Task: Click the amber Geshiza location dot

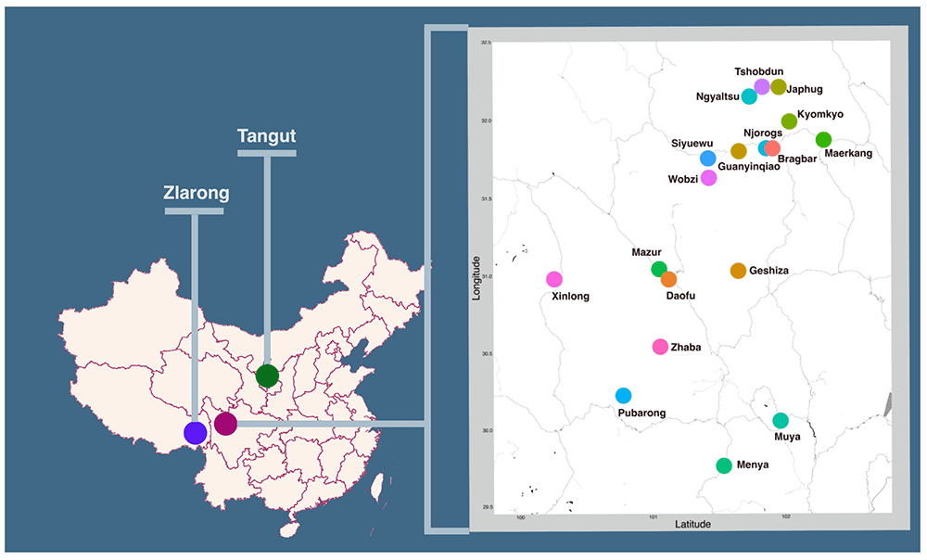Action: [x=739, y=271]
